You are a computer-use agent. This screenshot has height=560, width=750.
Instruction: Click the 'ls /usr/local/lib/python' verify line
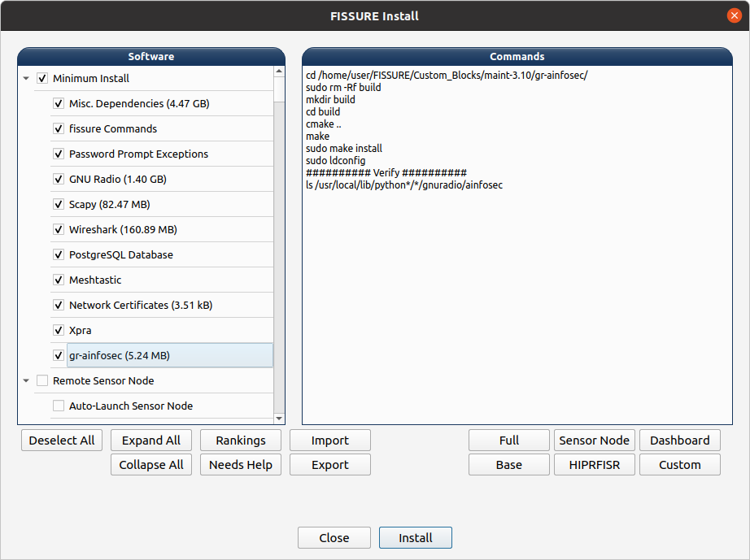pyautogui.click(x=404, y=185)
